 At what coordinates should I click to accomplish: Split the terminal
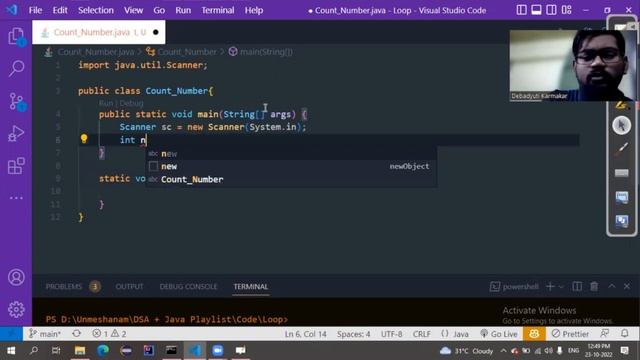[577, 287]
